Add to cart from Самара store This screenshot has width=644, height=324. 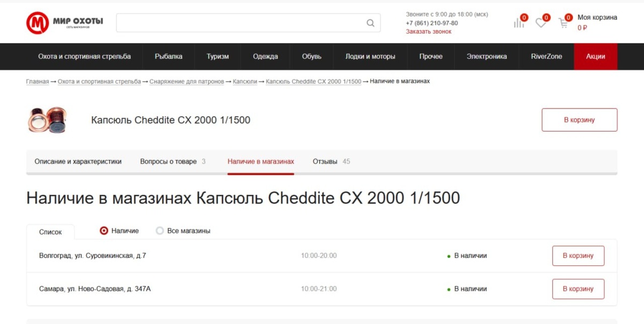(x=578, y=289)
